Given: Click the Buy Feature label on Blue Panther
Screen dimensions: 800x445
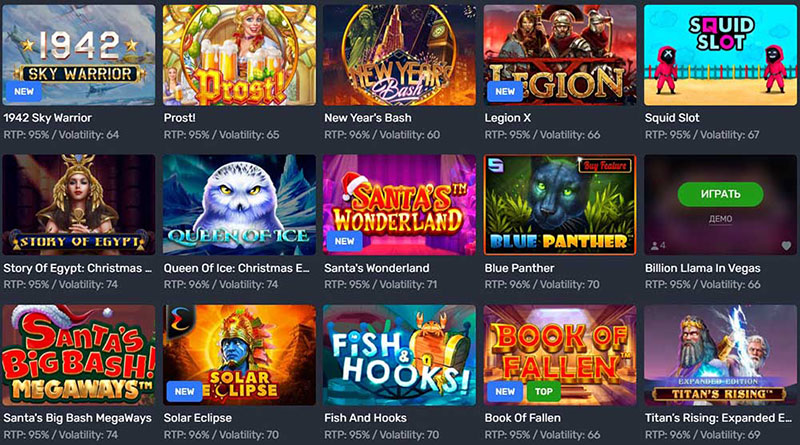Looking at the screenshot, I should coord(605,165).
